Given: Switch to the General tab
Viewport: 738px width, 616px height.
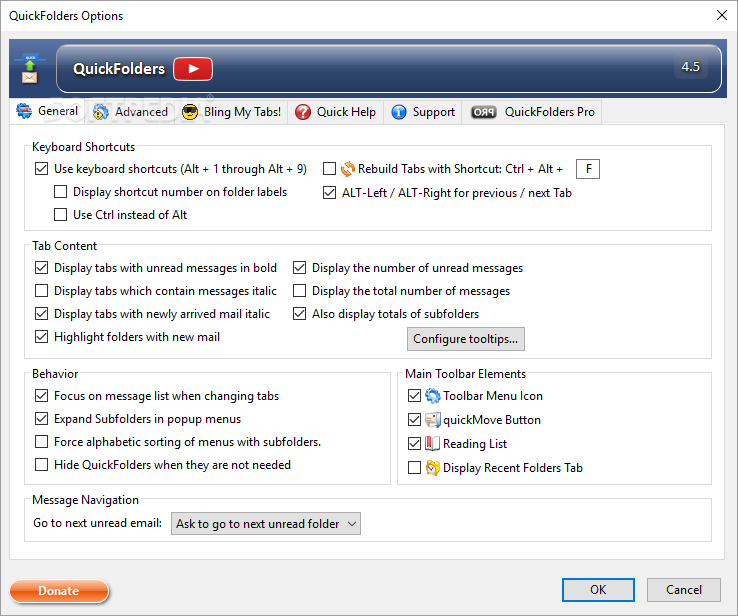Looking at the screenshot, I should click(47, 111).
